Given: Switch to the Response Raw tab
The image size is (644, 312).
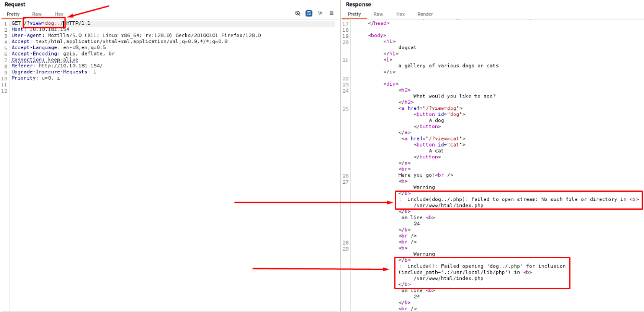Looking at the screenshot, I should pyautogui.click(x=378, y=14).
